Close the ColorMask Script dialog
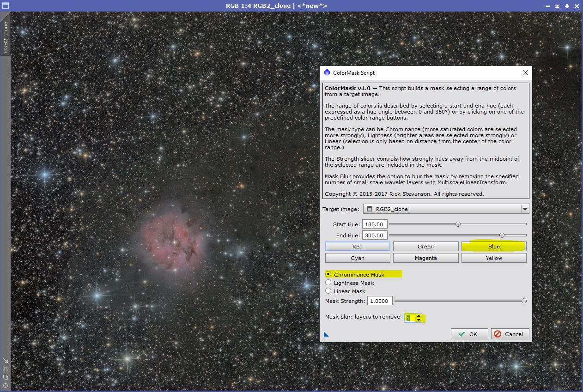 (x=525, y=72)
